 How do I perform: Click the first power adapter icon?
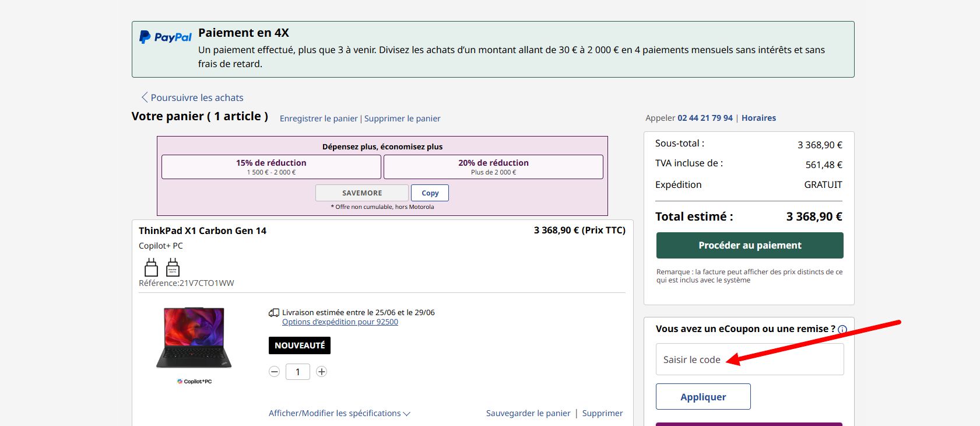coord(151,267)
